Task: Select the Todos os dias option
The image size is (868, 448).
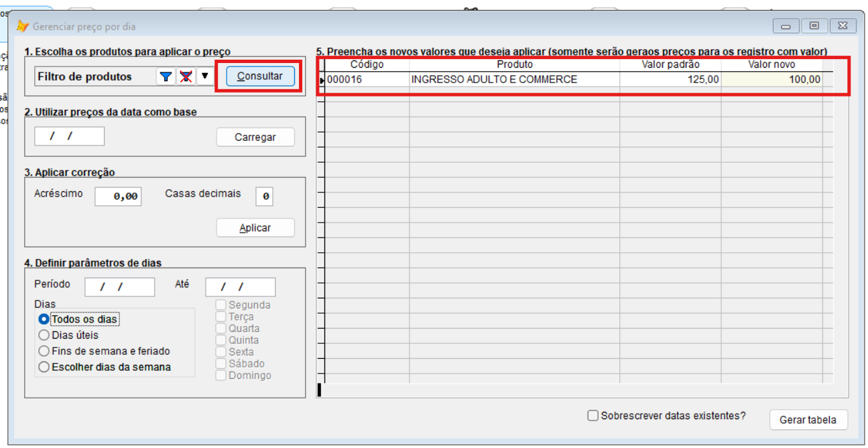Action: point(44,319)
